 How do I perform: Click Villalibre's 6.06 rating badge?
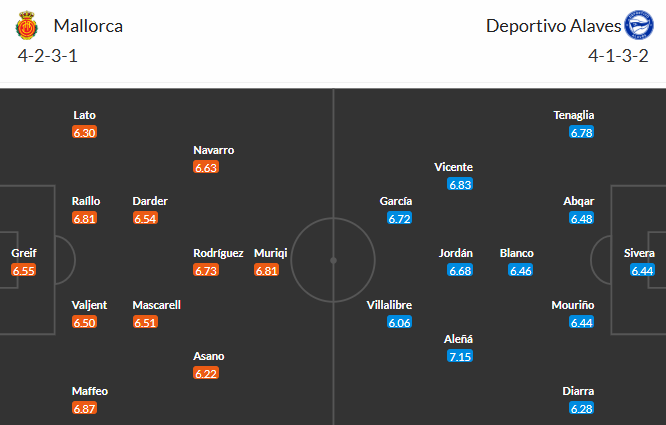click(x=399, y=322)
